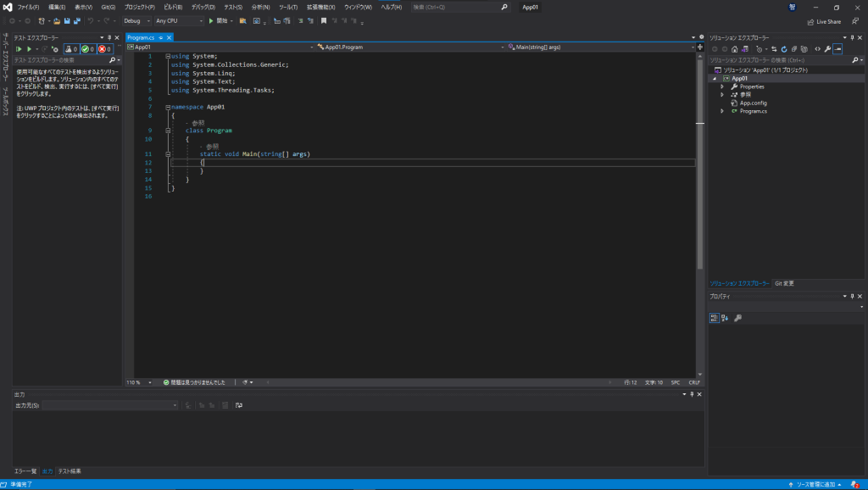Open the Debug configuration dropdown
The width and height of the screenshot is (868, 490).
tap(136, 20)
